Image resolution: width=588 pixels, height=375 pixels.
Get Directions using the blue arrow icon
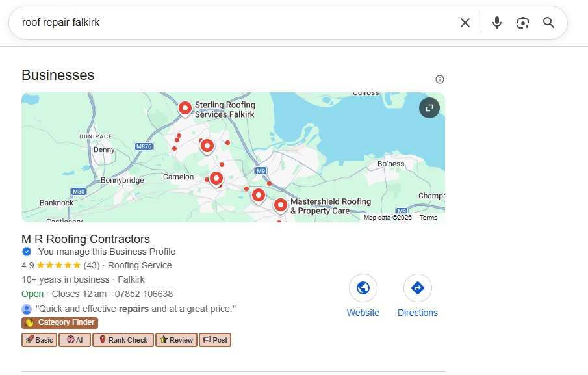[417, 287]
